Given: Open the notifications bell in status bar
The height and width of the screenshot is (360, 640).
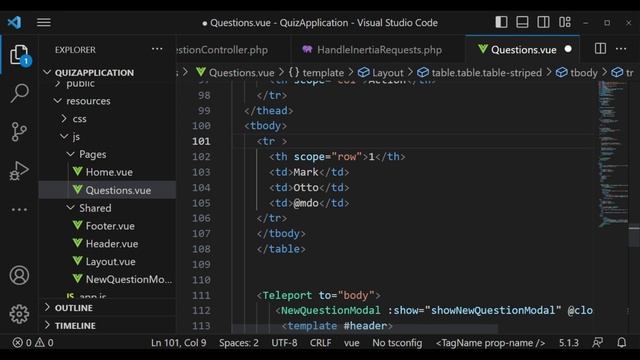Looking at the screenshot, I should tap(621, 342).
